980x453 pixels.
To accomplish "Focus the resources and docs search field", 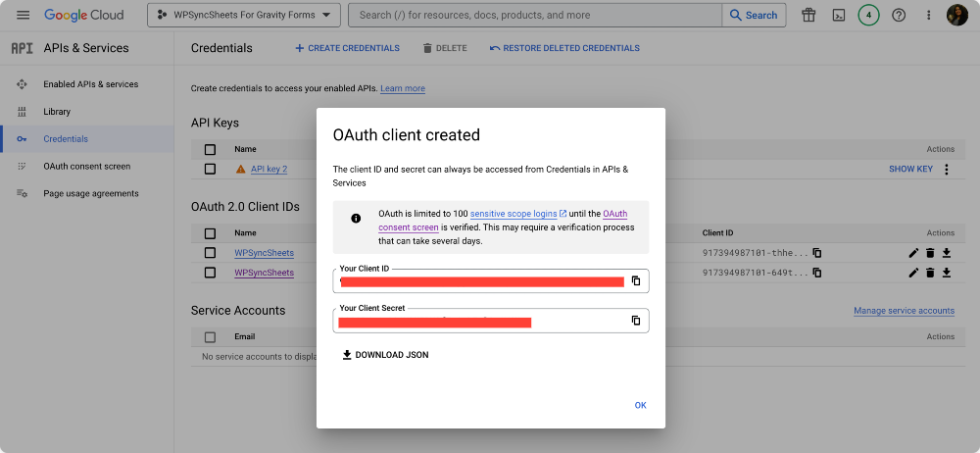I will (x=535, y=15).
